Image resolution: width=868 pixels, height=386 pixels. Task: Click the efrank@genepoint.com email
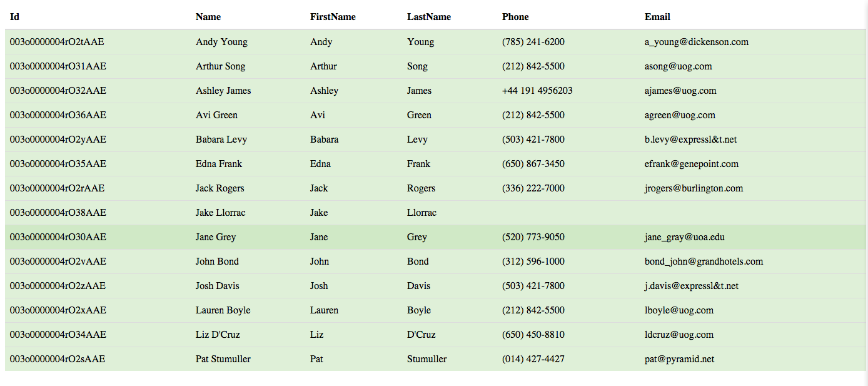point(692,164)
